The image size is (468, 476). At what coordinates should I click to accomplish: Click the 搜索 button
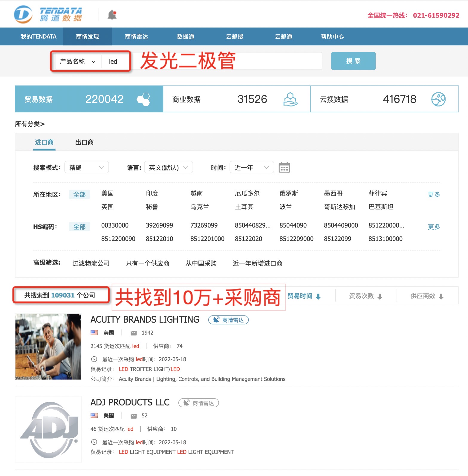click(x=353, y=61)
